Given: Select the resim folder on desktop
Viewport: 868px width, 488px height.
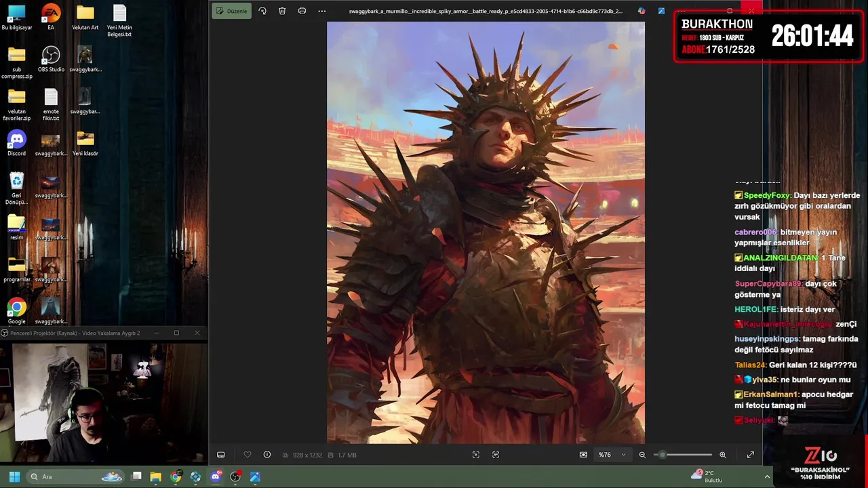Looking at the screenshot, I should [17, 228].
